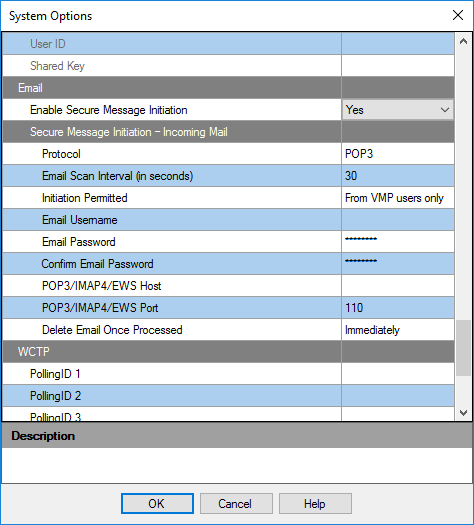Screen dimensions: 474x525
Task: Click the Email Username value field
Action: pyautogui.click(x=398, y=220)
